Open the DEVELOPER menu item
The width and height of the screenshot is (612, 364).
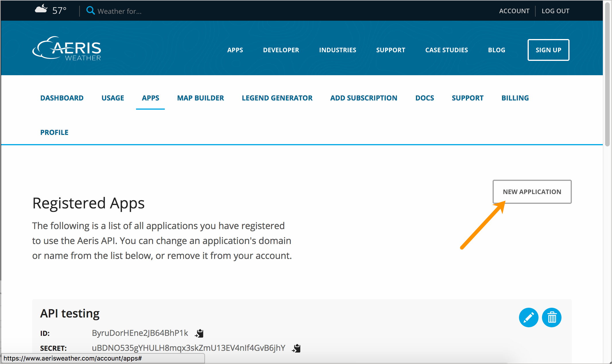click(281, 50)
